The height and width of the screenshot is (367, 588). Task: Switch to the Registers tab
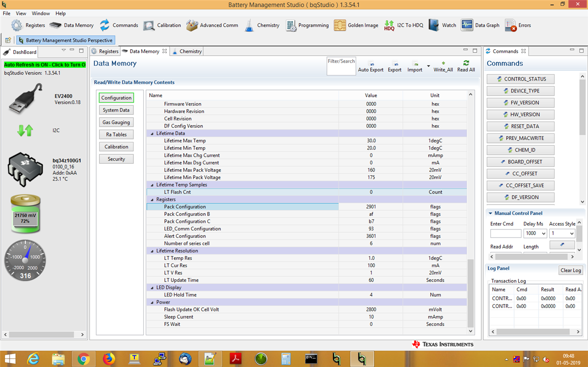pyautogui.click(x=105, y=51)
